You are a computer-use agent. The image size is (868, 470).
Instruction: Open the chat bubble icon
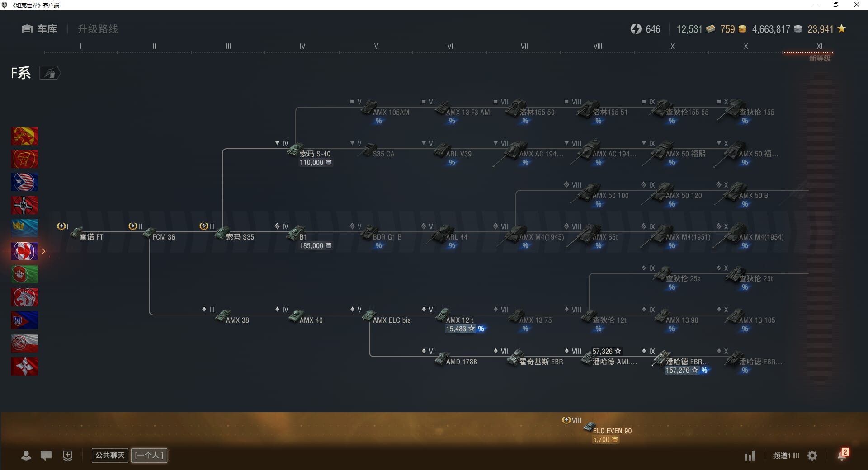point(46,456)
